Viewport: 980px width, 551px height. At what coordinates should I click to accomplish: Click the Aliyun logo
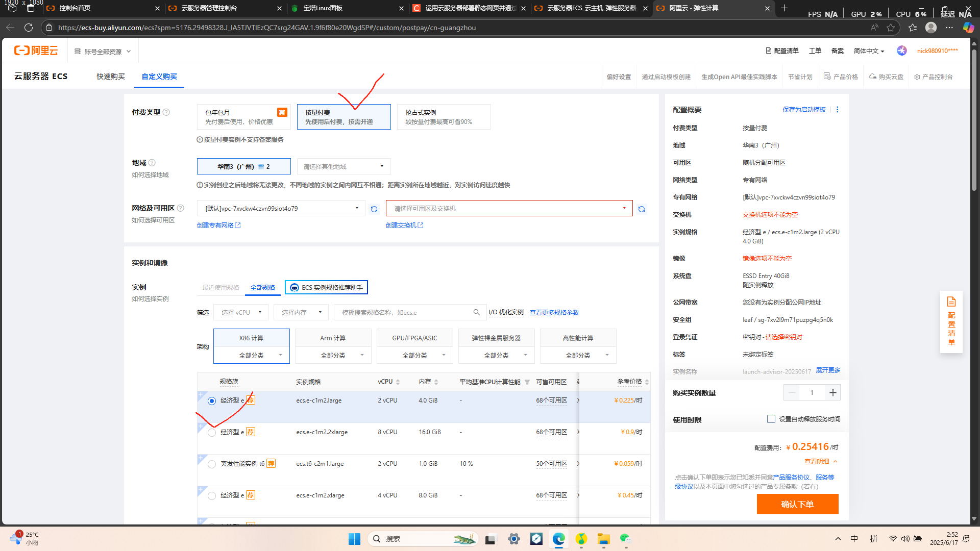[36, 51]
